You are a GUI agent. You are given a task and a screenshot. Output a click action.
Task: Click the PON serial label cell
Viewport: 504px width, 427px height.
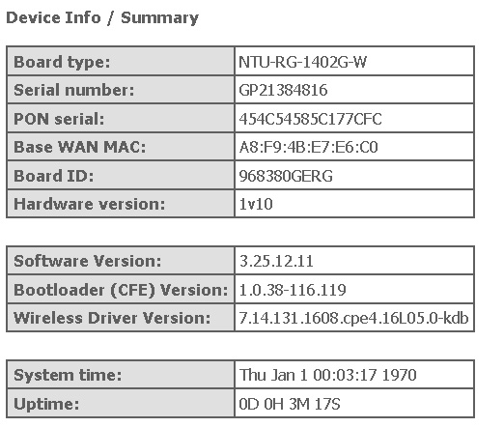(x=121, y=119)
